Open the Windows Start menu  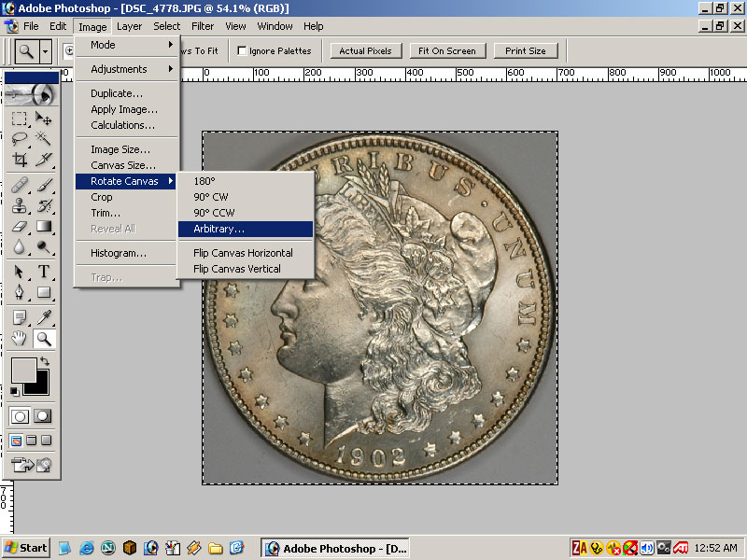(26, 548)
